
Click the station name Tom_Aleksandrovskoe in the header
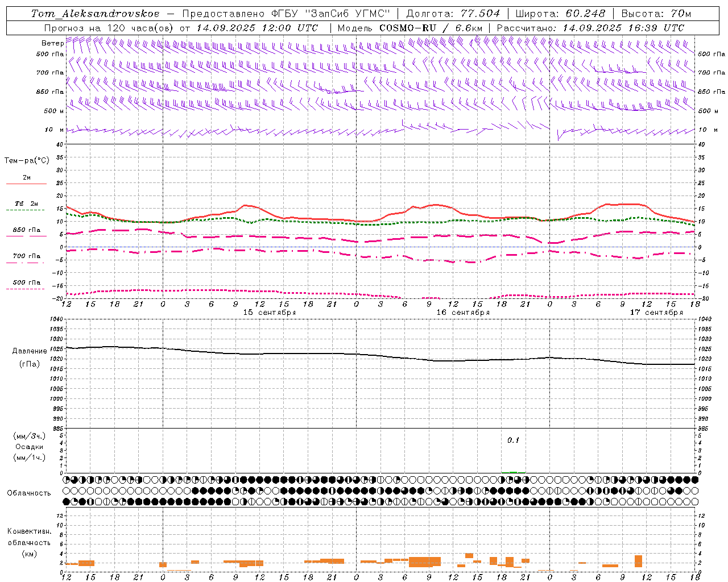[x=96, y=14]
